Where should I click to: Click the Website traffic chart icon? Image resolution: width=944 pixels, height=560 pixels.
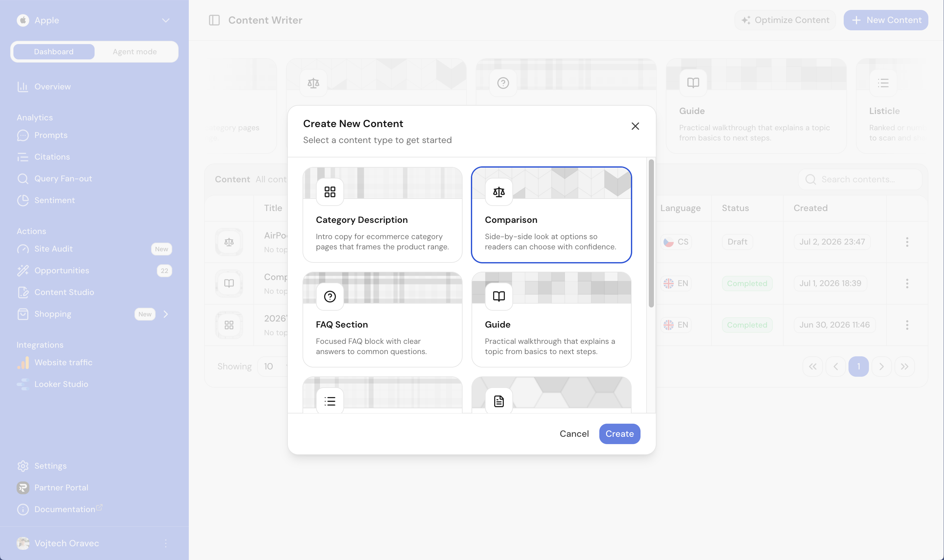(x=23, y=362)
